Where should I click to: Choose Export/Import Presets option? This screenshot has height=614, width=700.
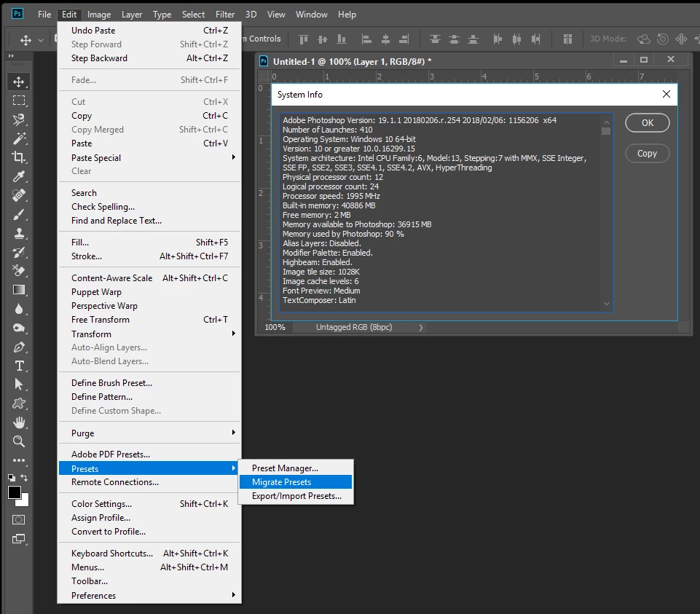[296, 496]
